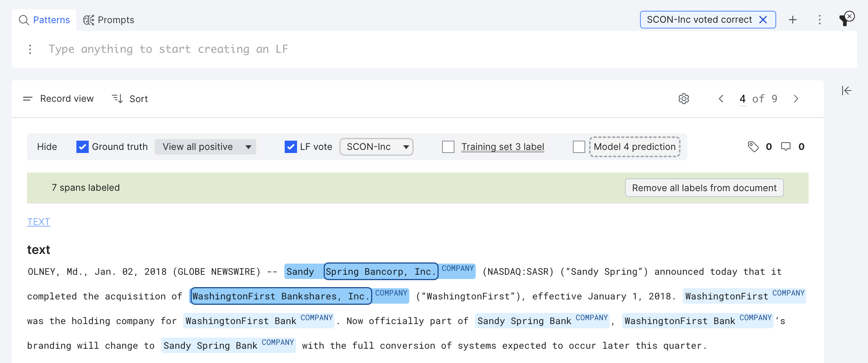The width and height of the screenshot is (868, 363).
Task: Click Remove all labels from document
Action: pyautogui.click(x=704, y=188)
